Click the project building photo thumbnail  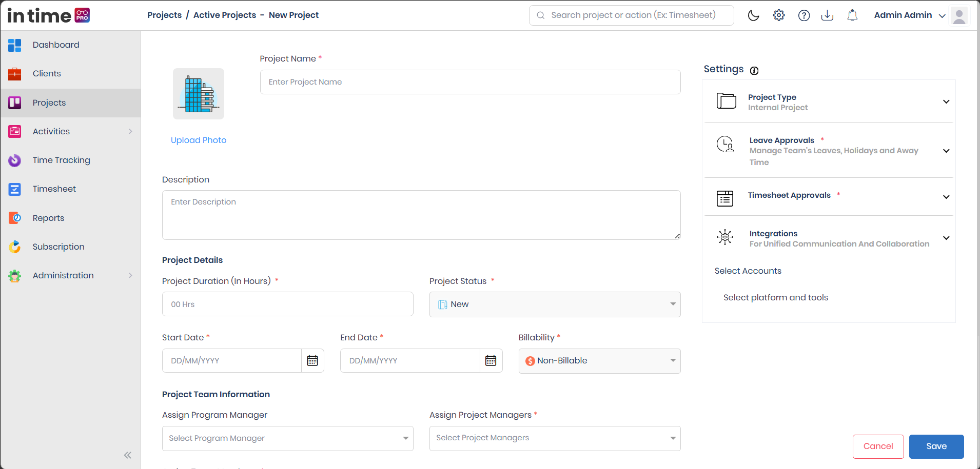(199, 94)
